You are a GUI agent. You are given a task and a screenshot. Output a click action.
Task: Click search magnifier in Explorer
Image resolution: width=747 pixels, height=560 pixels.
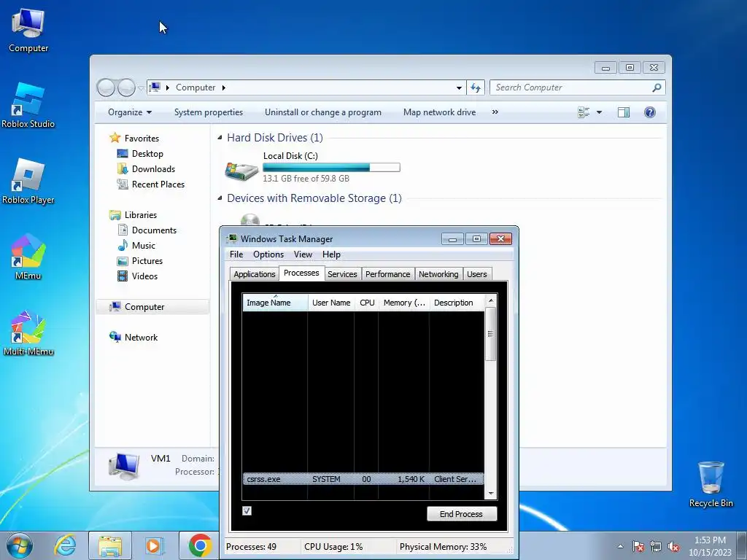click(657, 87)
